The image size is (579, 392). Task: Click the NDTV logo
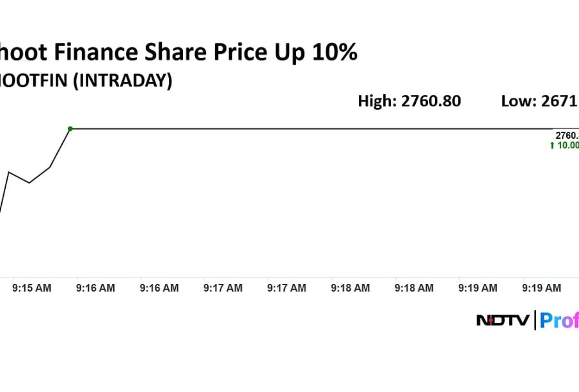(503, 320)
